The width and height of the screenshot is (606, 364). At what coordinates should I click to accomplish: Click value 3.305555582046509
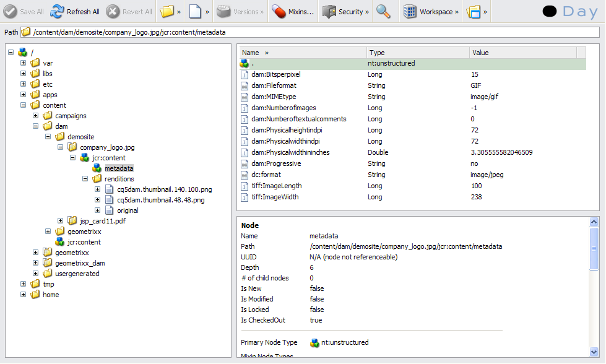[x=501, y=152]
